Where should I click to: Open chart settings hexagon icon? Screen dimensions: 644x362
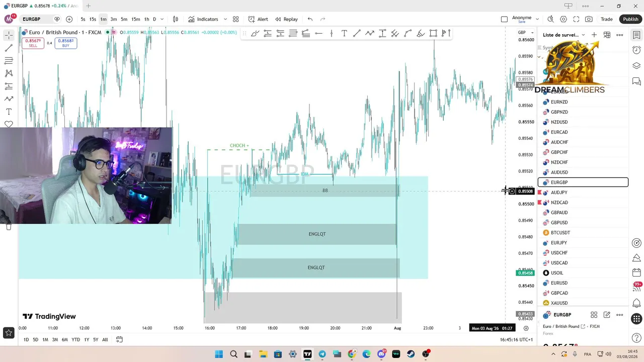(x=563, y=19)
